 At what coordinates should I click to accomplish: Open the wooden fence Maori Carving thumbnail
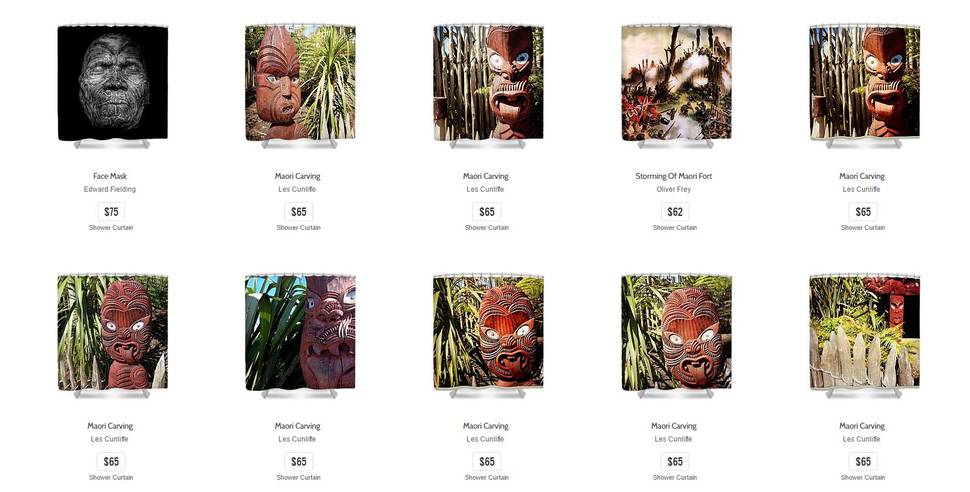864,333
